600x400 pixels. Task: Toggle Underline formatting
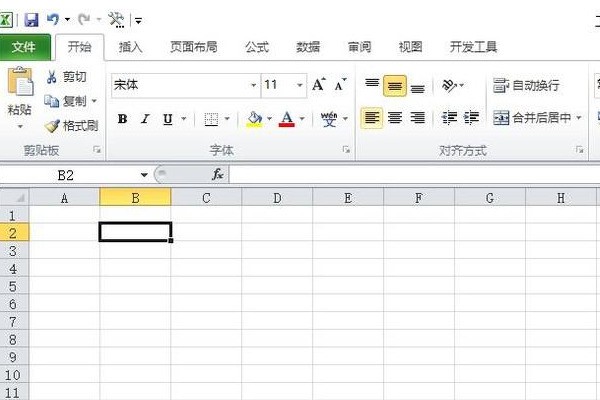[x=168, y=119]
